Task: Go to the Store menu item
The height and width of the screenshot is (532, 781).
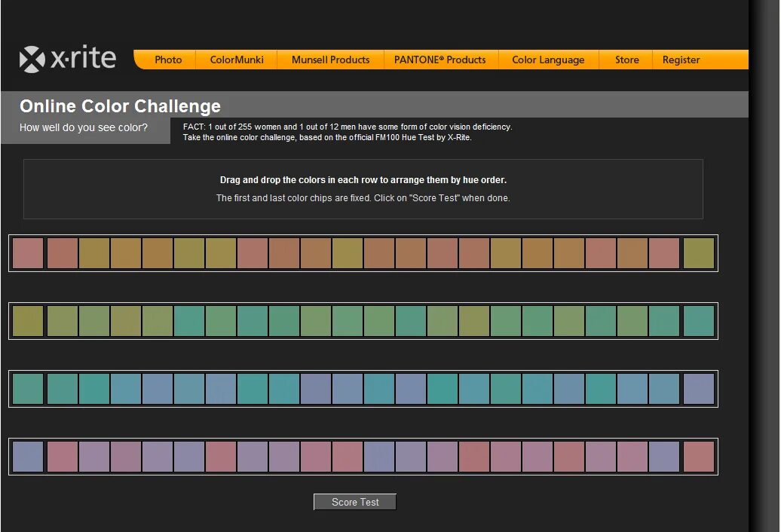Action: tap(626, 60)
